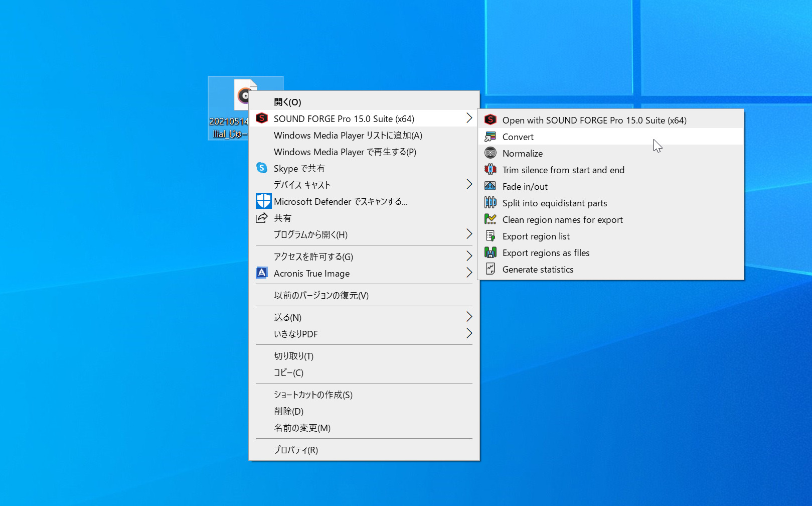The image size is (812, 506).
Task: Select ショートカットの作成(S)
Action: [364, 395]
